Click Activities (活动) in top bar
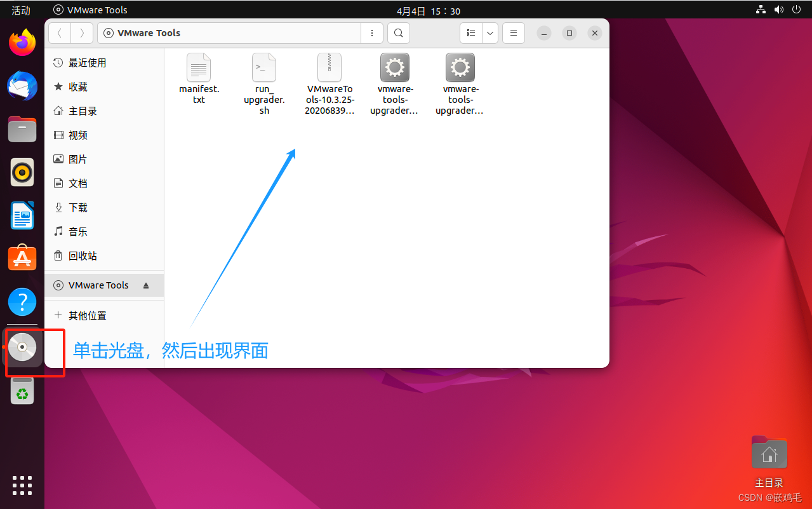Screen dimensions: 812x509 [21, 10]
